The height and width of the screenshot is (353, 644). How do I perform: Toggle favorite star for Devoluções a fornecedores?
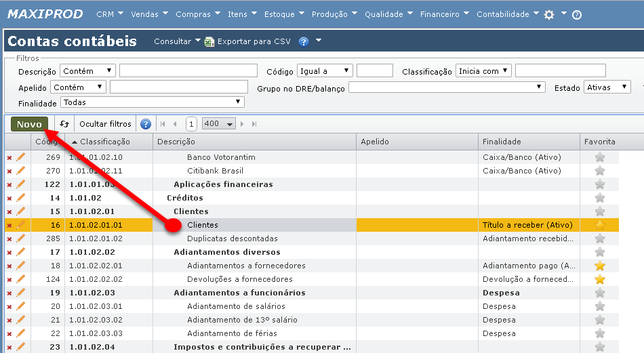click(599, 279)
